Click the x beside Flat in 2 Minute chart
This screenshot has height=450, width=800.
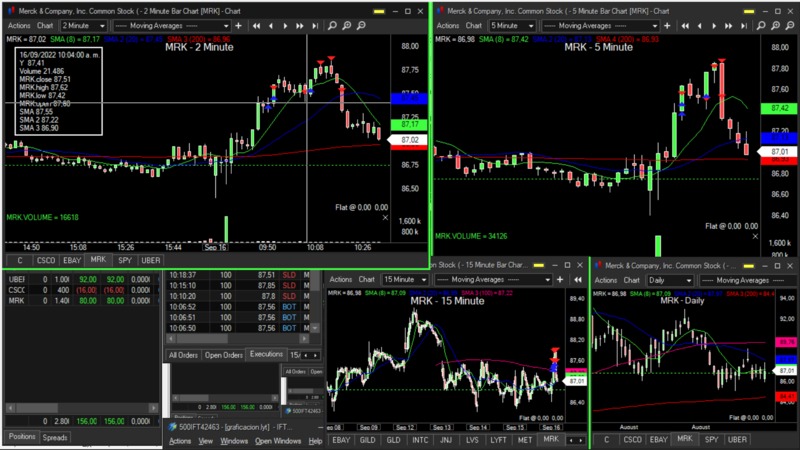point(386,216)
